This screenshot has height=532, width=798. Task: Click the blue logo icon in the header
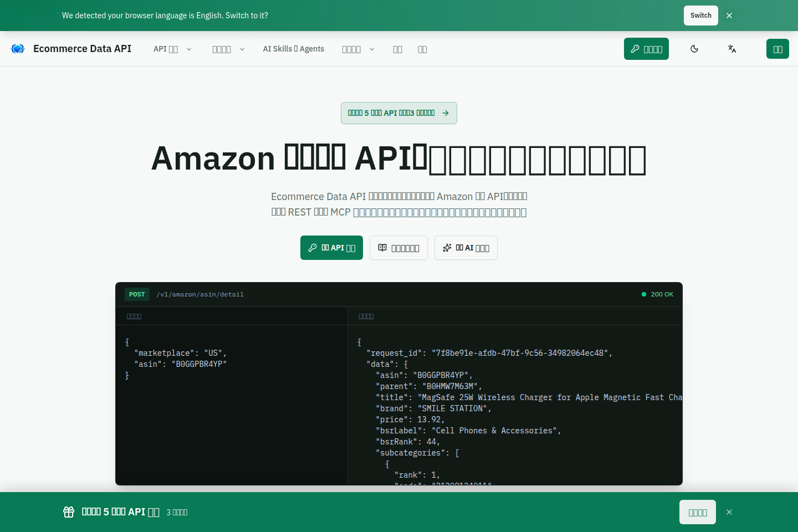[x=18, y=49]
